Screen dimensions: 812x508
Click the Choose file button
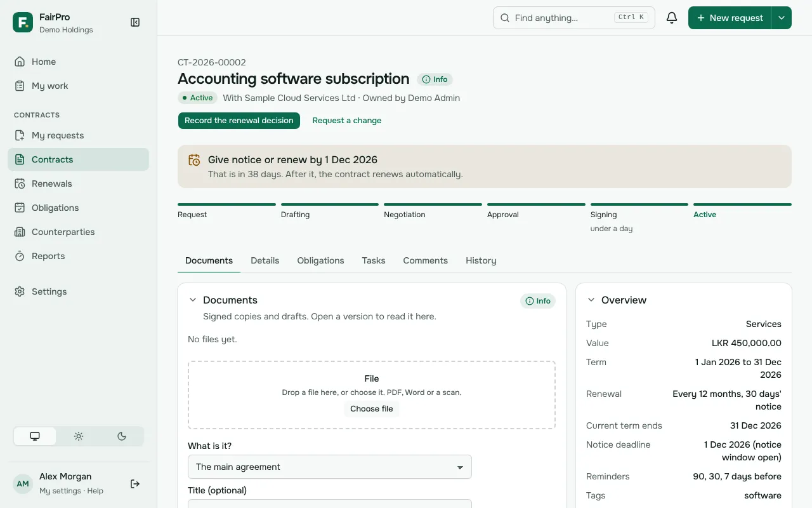pyautogui.click(x=372, y=409)
